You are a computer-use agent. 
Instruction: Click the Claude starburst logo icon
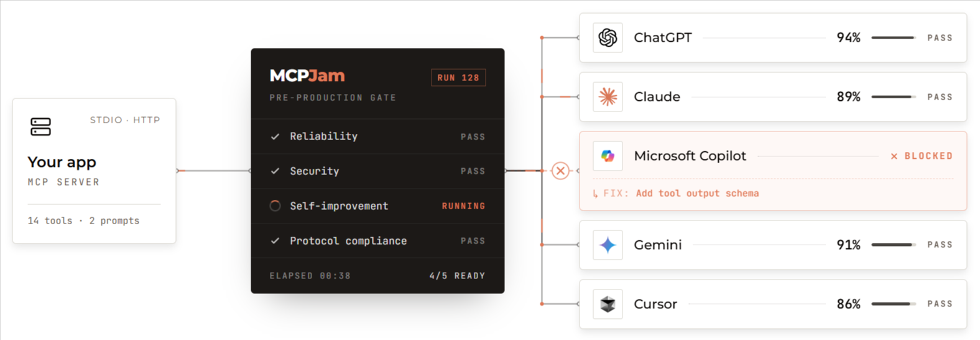[608, 97]
